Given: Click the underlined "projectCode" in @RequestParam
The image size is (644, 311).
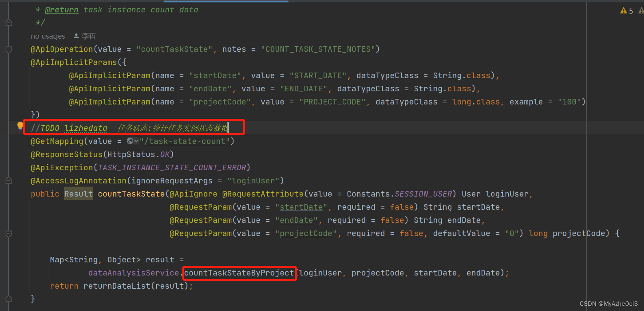Looking at the screenshot, I should (306, 233).
